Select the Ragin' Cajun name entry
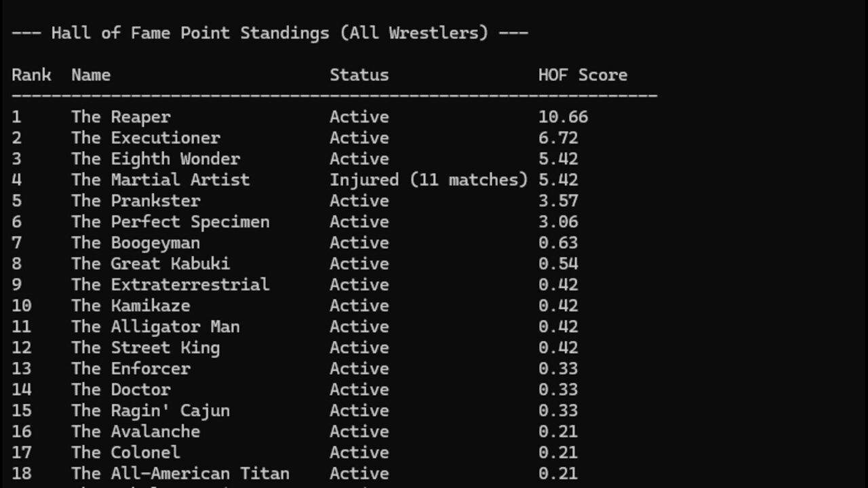The width and height of the screenshot is (868, 488). (151, 411)
